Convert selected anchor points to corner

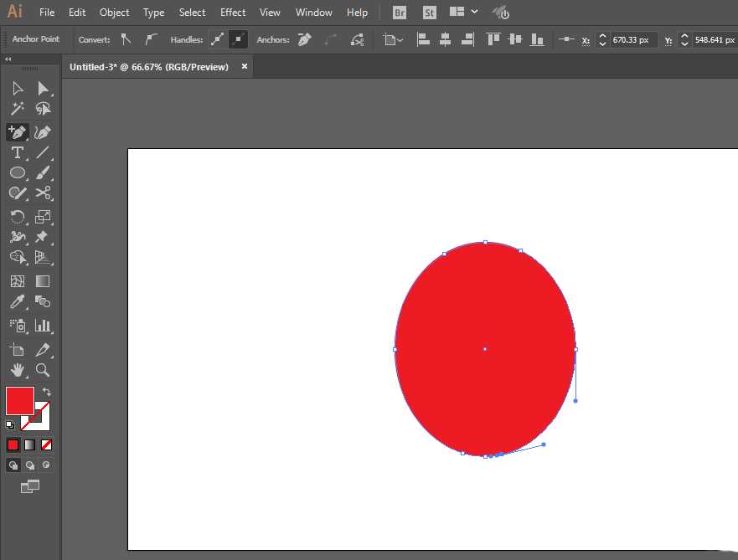click(126, 39)
